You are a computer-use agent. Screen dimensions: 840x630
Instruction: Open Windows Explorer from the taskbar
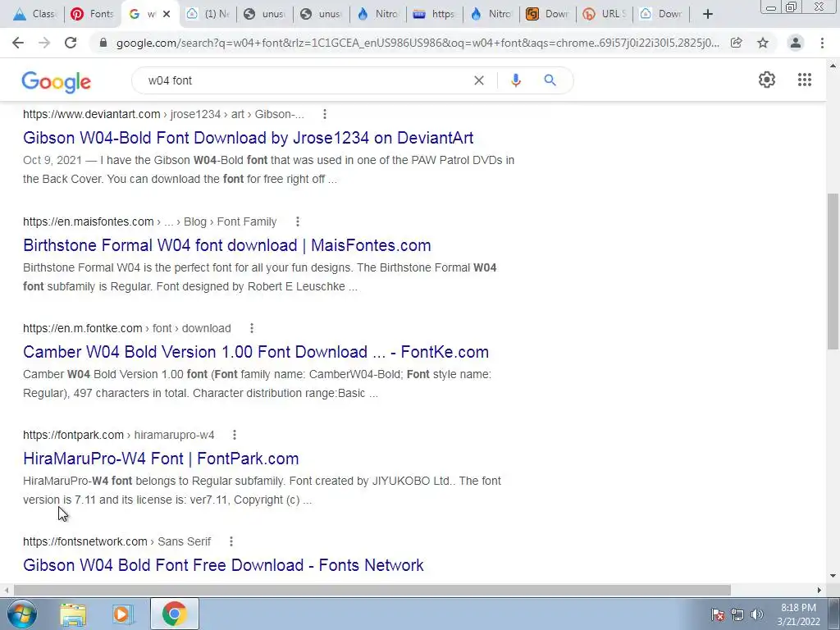pos(73,614)
